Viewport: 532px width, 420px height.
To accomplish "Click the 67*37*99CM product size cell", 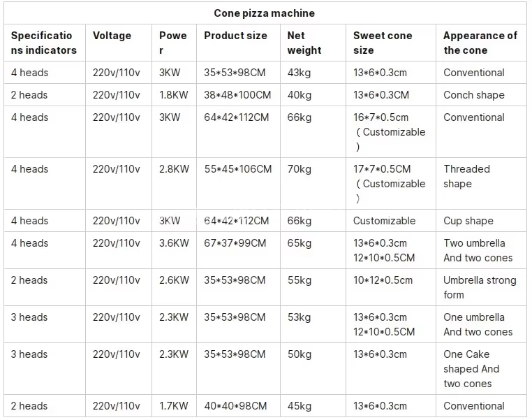I will (235, 243).
